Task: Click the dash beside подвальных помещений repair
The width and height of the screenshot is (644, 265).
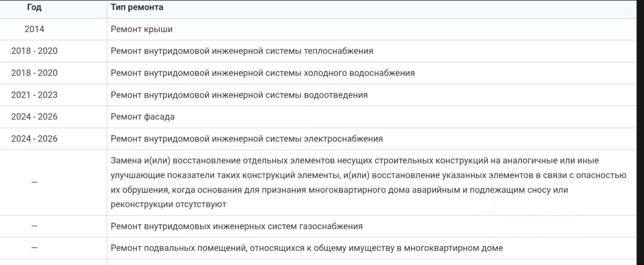Action: coord(34,248)
